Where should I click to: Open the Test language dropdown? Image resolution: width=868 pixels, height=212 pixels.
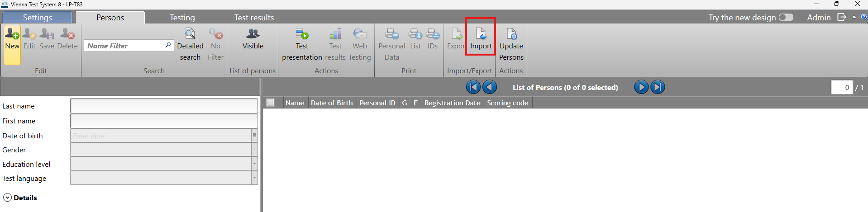[x=254, y=178]
